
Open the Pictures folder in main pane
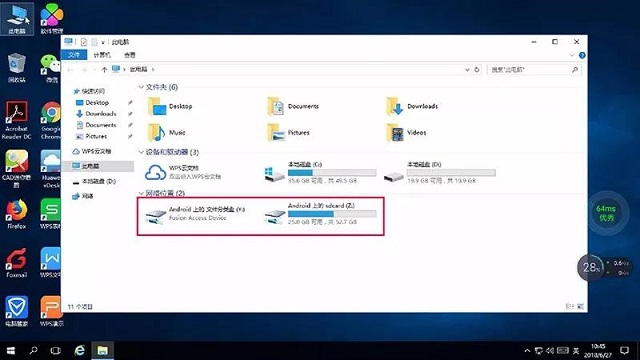(288, 133)
